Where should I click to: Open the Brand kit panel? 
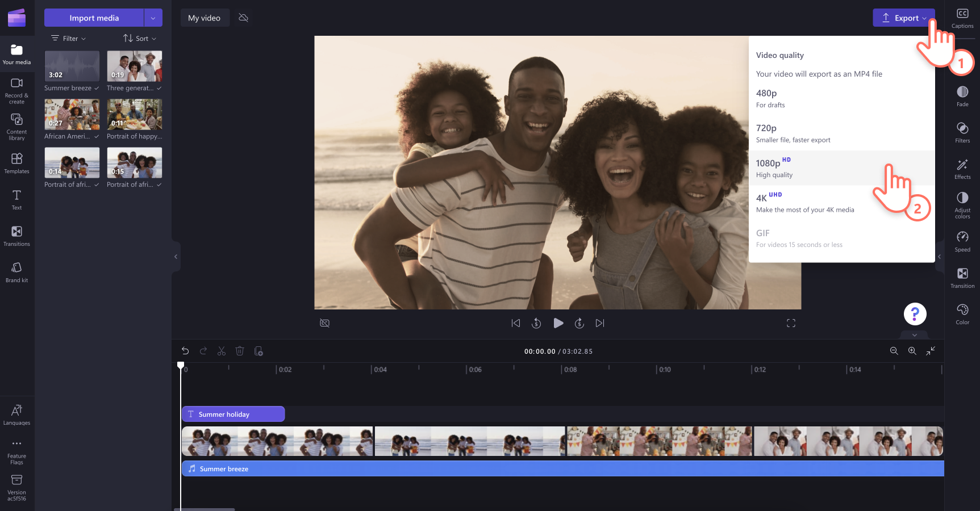point(16,271)
